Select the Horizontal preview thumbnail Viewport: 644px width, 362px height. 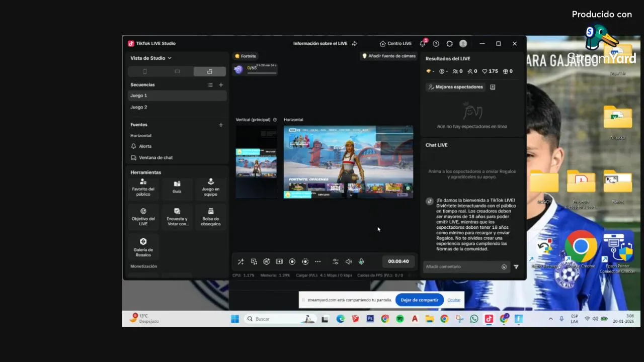click(x=348, y=162)
